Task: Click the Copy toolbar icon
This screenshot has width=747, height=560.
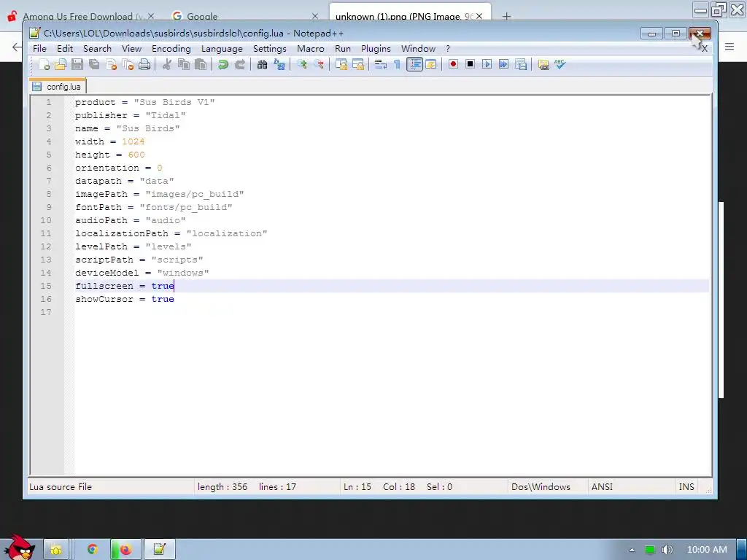Action: click(x=183, y=64)
